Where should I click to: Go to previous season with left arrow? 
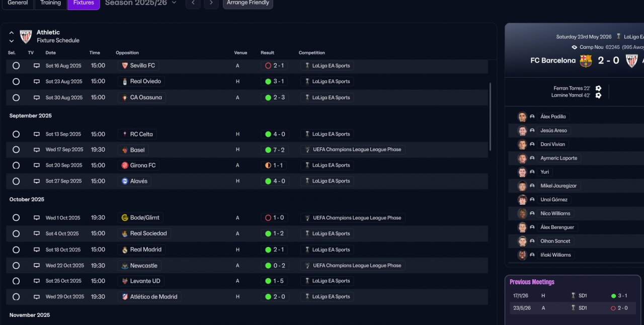[x=193, y=3]
